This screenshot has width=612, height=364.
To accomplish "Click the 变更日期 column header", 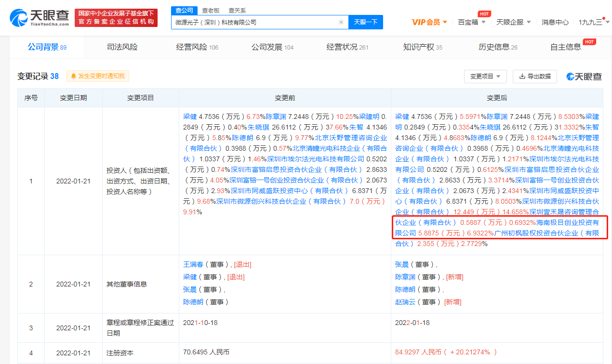I will coord(73,98).
